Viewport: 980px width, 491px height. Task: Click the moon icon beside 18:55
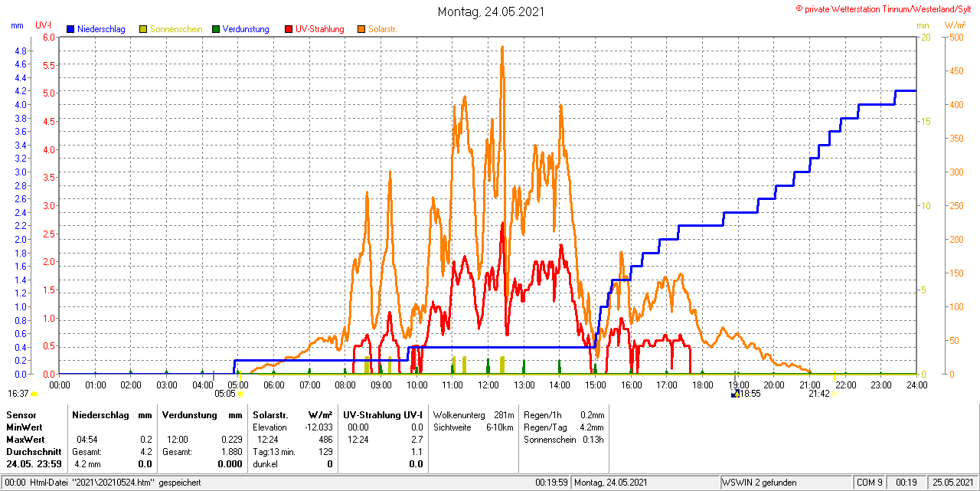735,394
